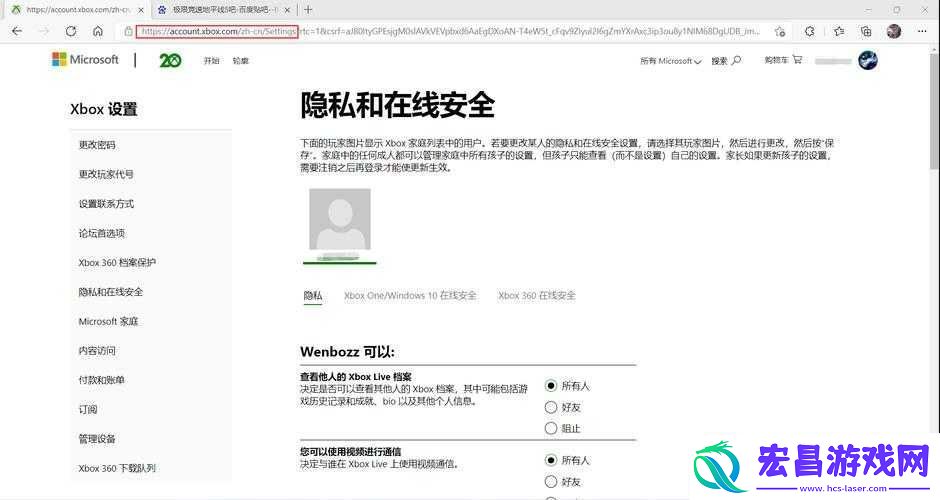Select 阻止 for viewing others' Xbox Live profiles
Viewport: 940px width, 500px height.
point(551,428)
